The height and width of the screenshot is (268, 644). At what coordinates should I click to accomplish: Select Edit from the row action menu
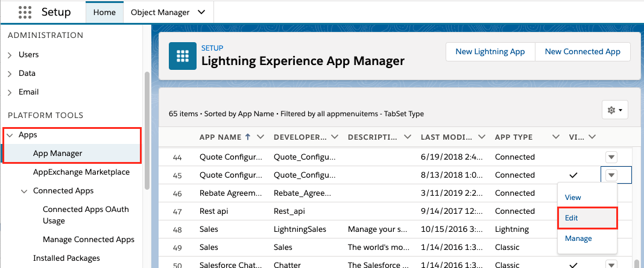pyautogui.click(x=572, y=218)
